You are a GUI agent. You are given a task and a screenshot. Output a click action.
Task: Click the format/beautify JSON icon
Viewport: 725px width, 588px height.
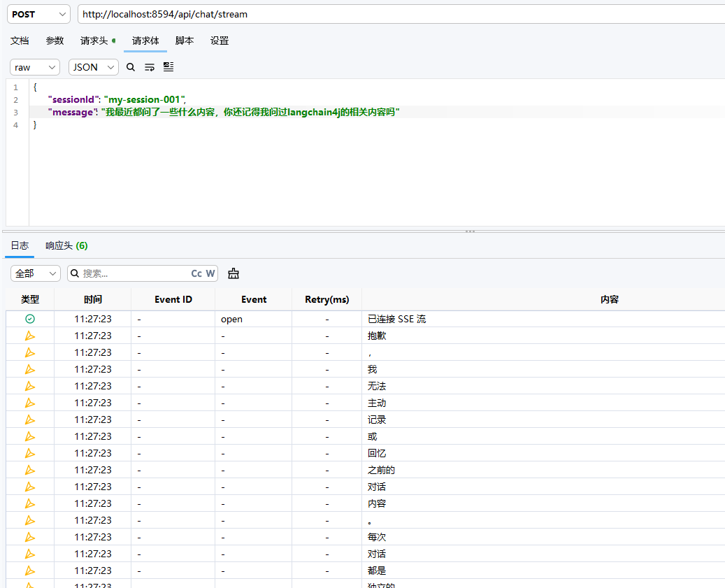pyautogui.click(x=168, y=67)
